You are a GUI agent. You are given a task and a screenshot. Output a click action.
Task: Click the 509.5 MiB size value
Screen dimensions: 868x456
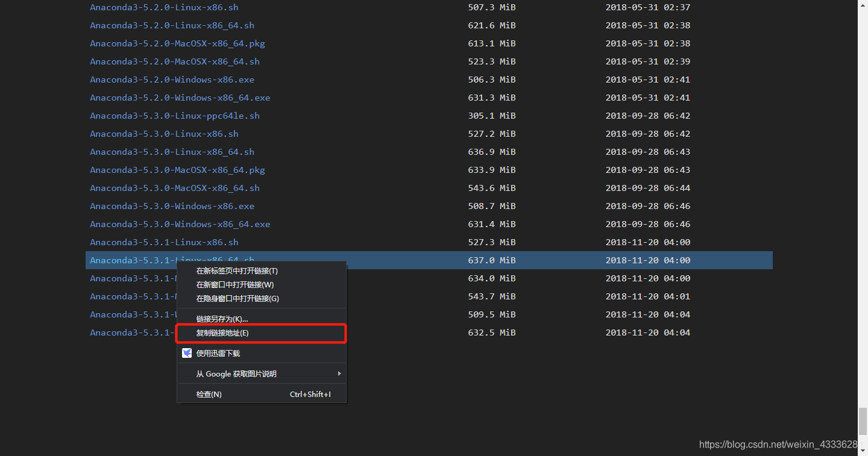pos(492,314)
